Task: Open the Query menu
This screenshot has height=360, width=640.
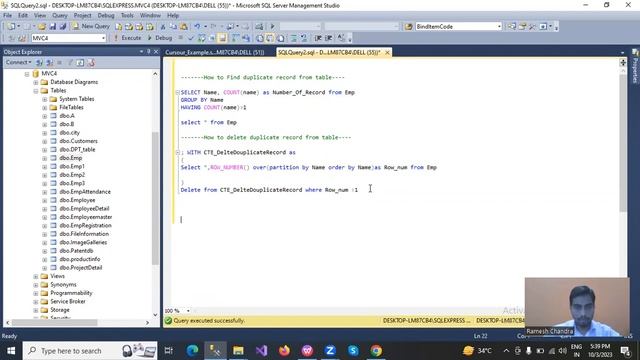Action: click(60, 16)
